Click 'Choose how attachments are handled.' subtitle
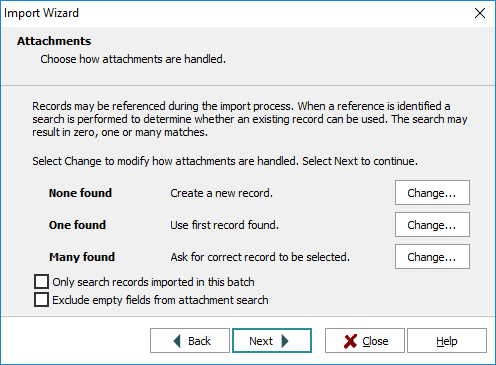496x365 pixels. point(133,59)
